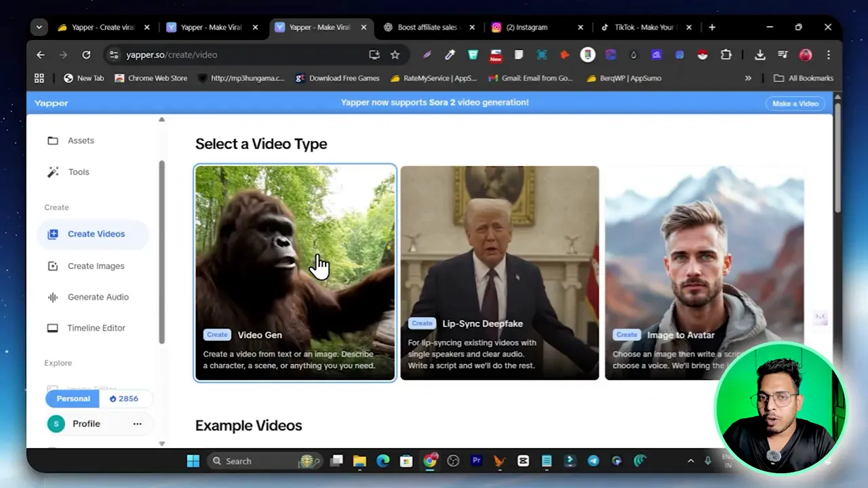Open Premiere Pro from the taskbar
The image size is (868, 488).
[477, 461]
